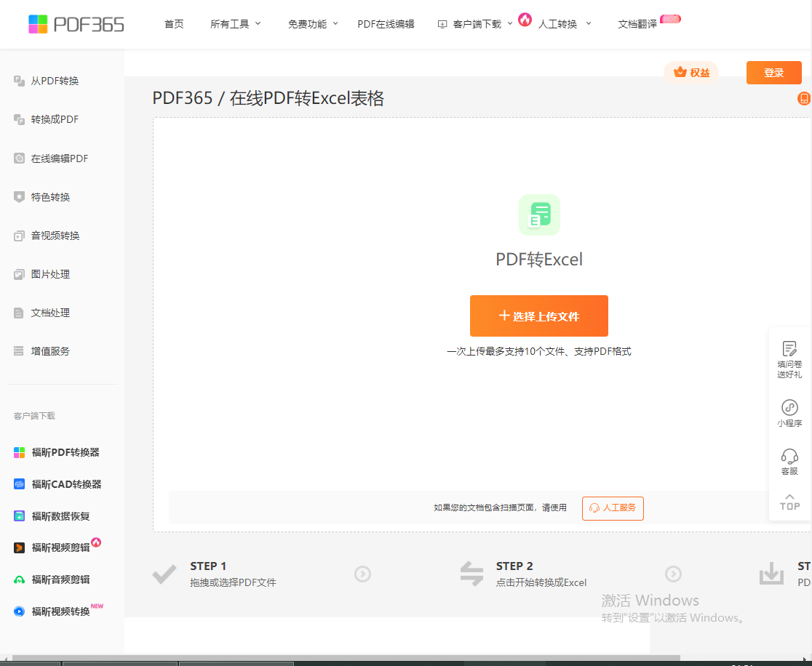Open the 福昕音频剪辑 download link

[60, 580]
